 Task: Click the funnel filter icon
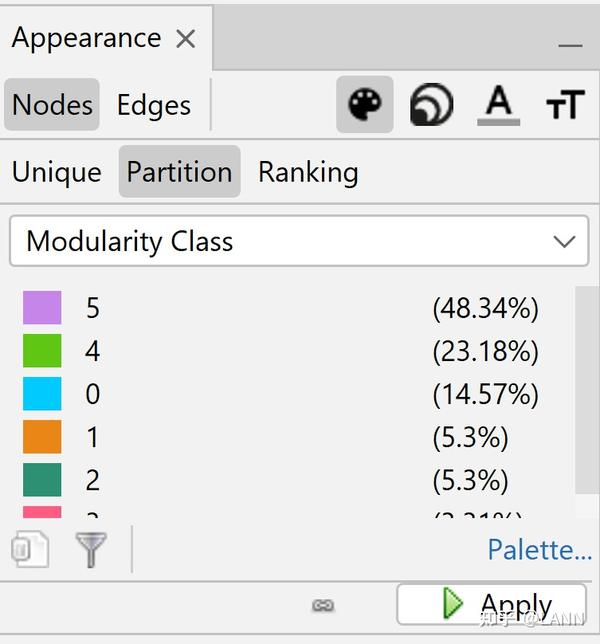pyautogui.click(x=91, y=549)
